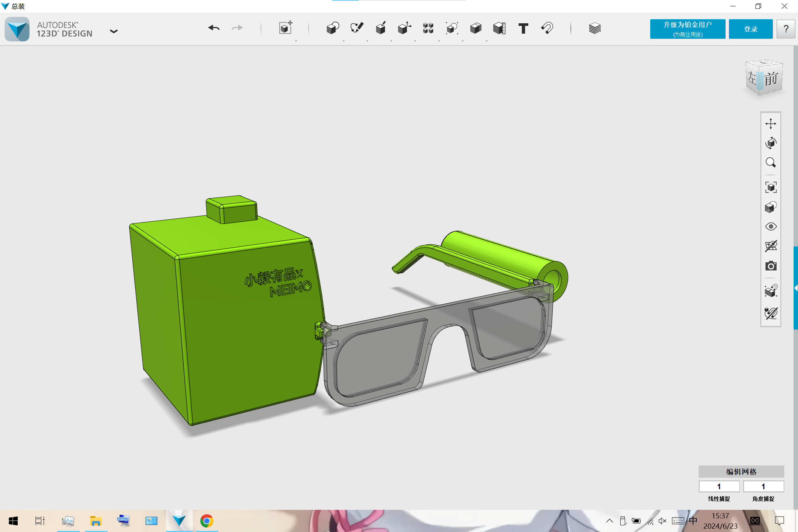Viewport: 798px width, 532px height.
Task: Expand the 123D Design application menu
Action: click(x=114, y=31)
